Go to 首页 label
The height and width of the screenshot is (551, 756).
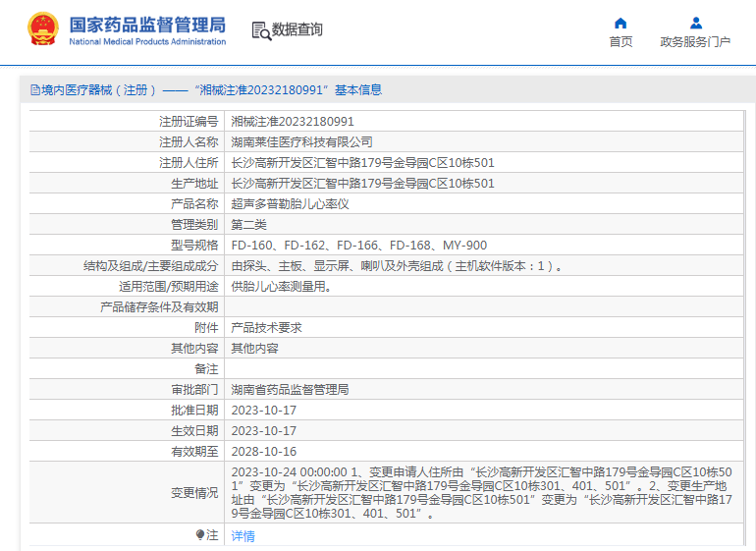tap(621, 42)
